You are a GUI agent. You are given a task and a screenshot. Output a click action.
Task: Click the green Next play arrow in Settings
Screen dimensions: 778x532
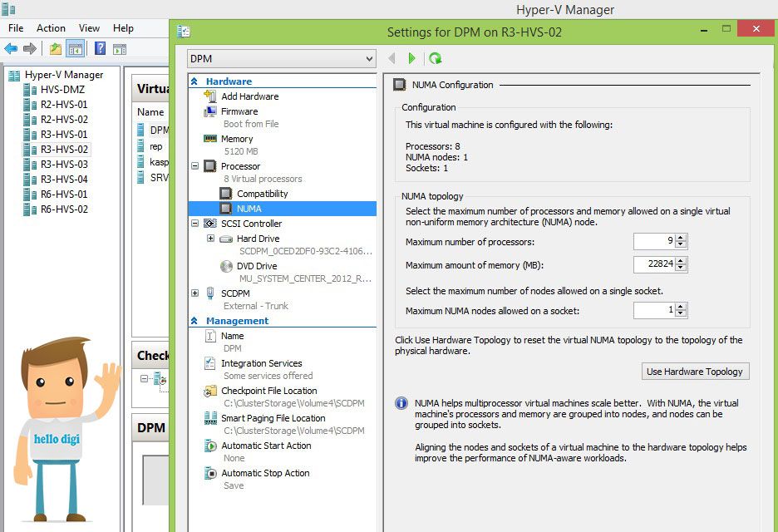411,58
